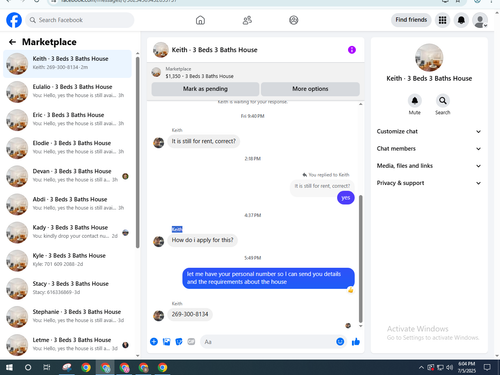
Task: Click the large profile photo in right panel
Action: coord(429,58)
